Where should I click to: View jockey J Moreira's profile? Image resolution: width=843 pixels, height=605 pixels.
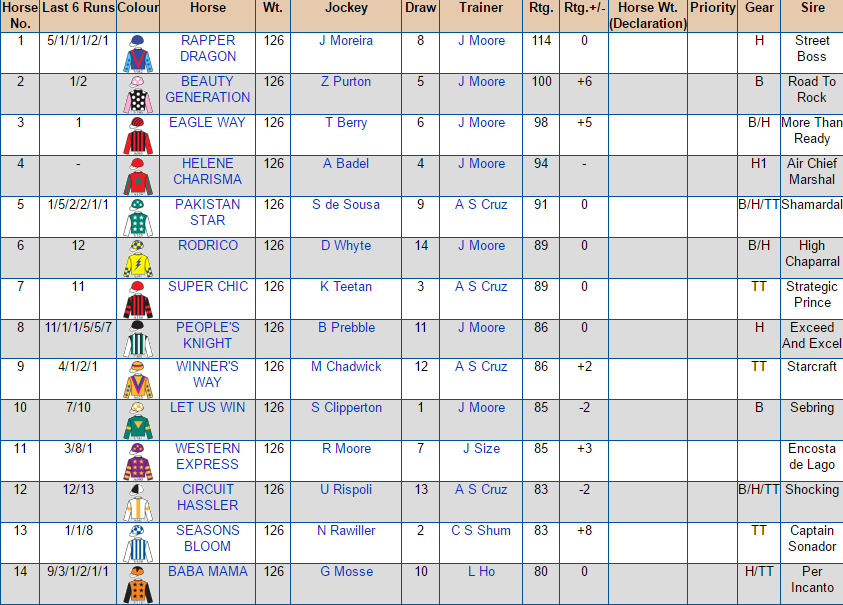pos(346,41)
